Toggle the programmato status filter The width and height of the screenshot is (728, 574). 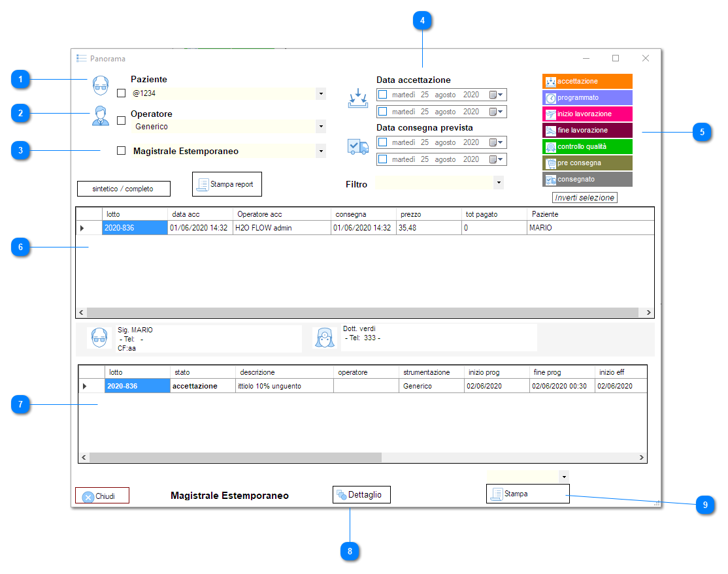587,97
